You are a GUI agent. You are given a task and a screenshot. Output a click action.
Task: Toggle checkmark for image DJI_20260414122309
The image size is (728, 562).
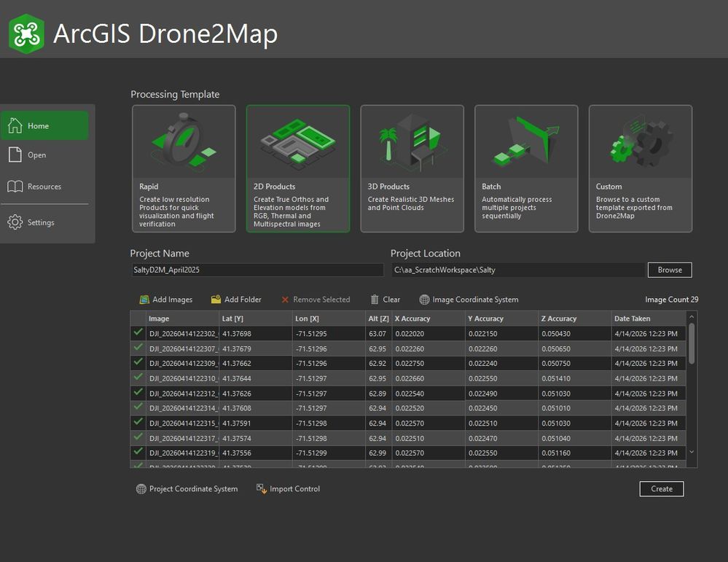[x=138, y=362]
